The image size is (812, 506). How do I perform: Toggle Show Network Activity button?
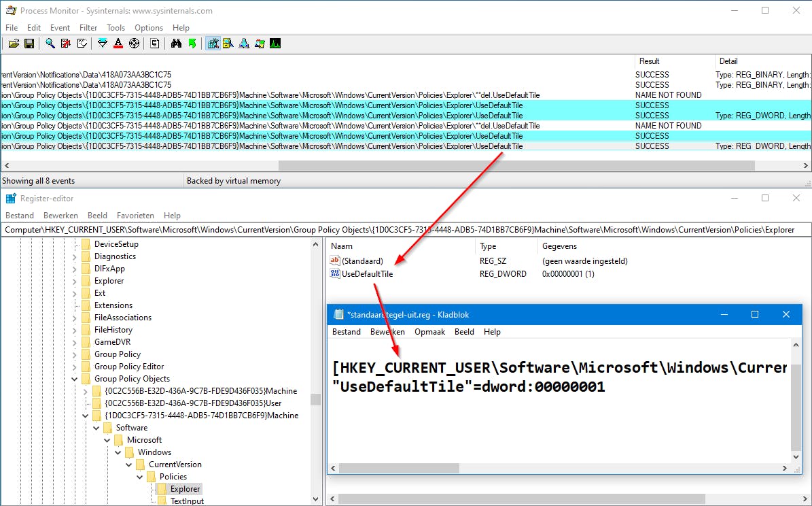click(244, 44)
